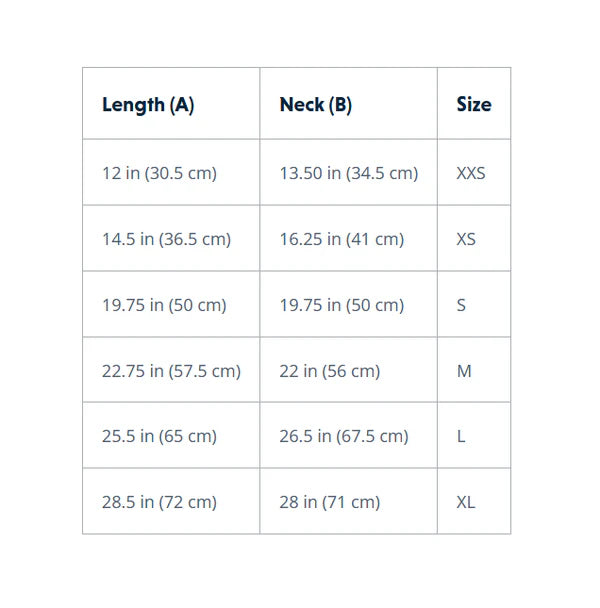
Task: Click the Size column header
Action: [x=474, y=104]
